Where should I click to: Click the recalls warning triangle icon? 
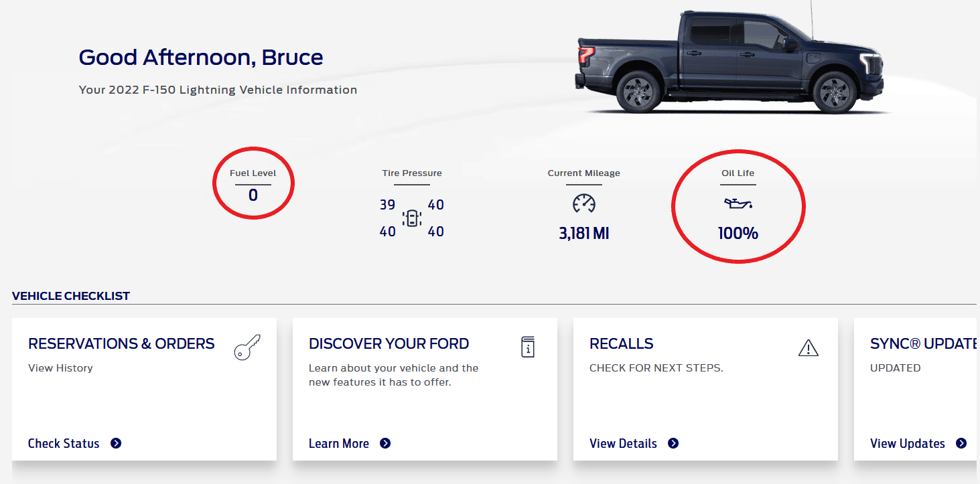point(809,347)
